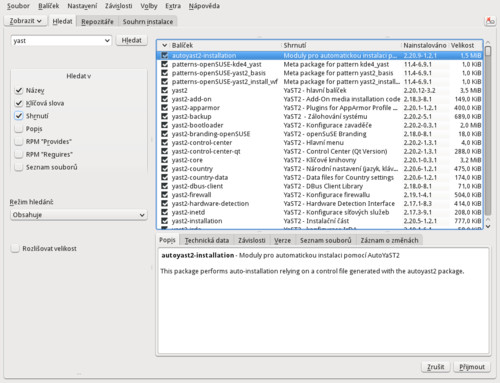Enable RPM "Provides" search
This screenshot has height=383, width=500.
[19, 141]
